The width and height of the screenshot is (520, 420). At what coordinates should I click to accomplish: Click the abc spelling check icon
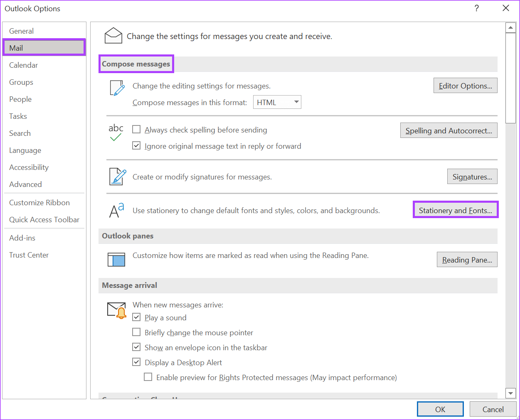116,132
